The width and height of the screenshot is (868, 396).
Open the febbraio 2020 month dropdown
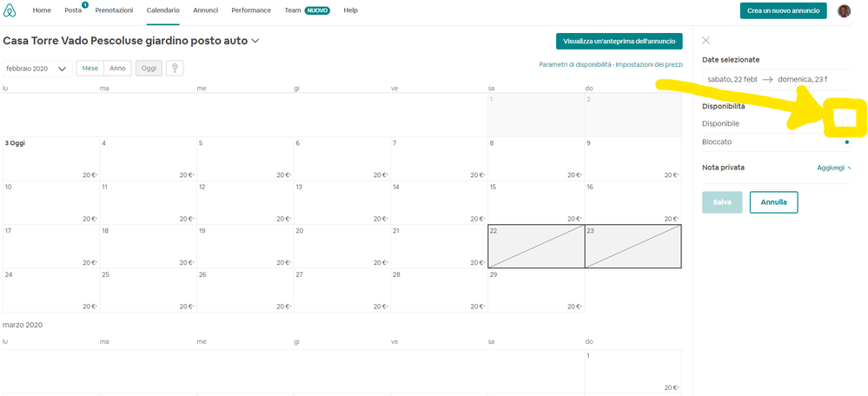[37, 69]
